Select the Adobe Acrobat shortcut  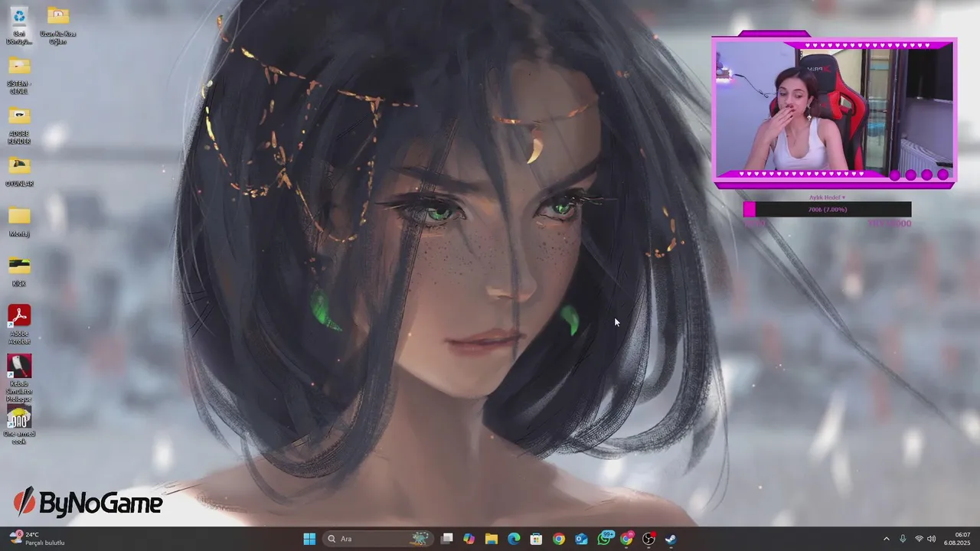[19, 324]
